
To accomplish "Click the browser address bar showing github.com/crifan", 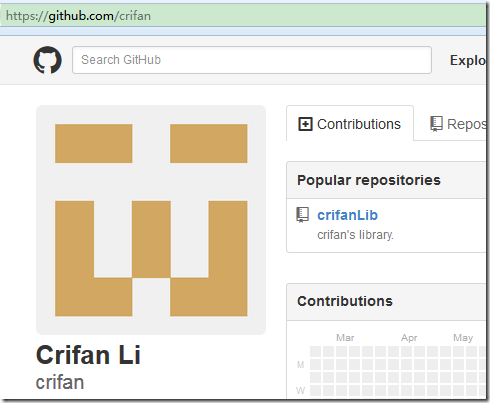I will click(x=243, y=16).
